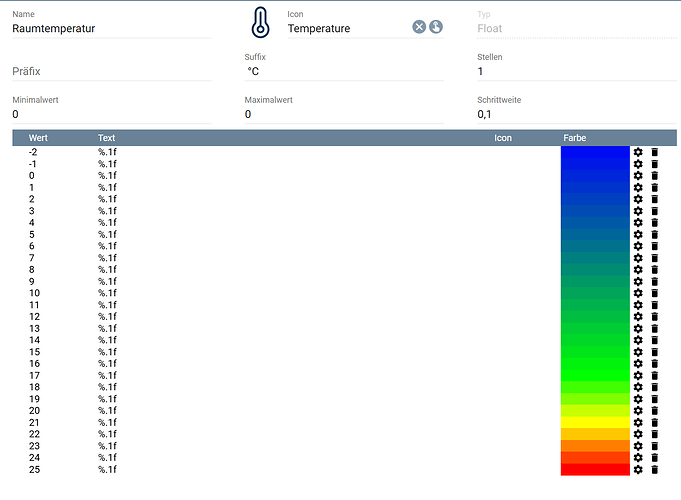Pick the bright green swatch for value 17

[595, 375]
